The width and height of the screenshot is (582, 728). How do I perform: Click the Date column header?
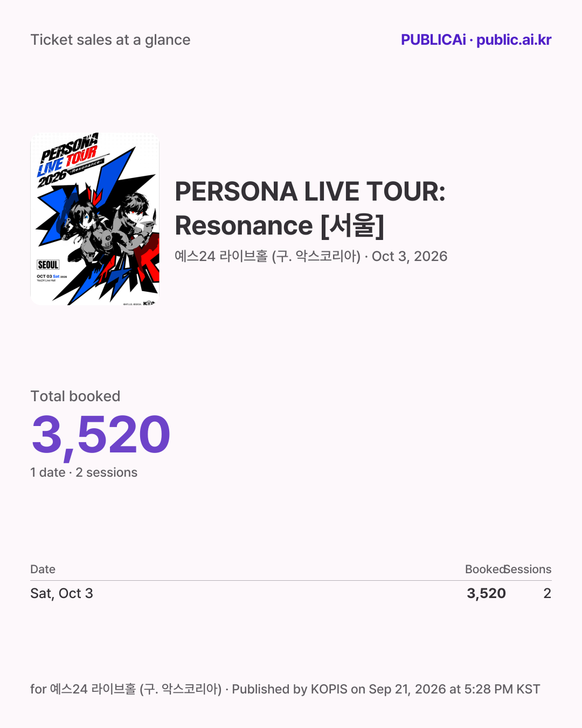point(43,569)
